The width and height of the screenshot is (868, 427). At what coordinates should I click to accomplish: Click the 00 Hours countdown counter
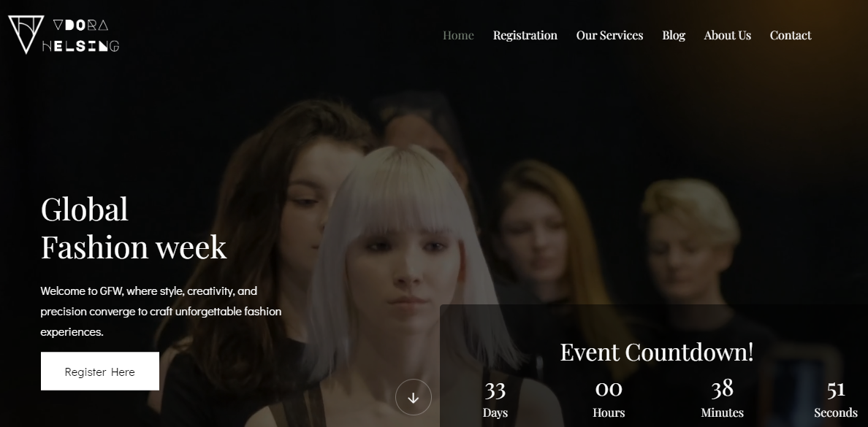click(x=609, y=399)
